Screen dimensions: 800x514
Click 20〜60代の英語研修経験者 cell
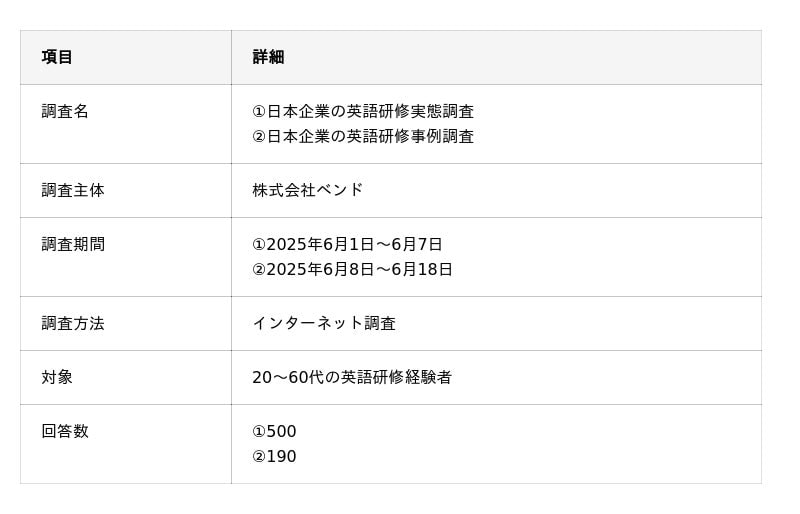pyautogui.click(x=352, y=378)
